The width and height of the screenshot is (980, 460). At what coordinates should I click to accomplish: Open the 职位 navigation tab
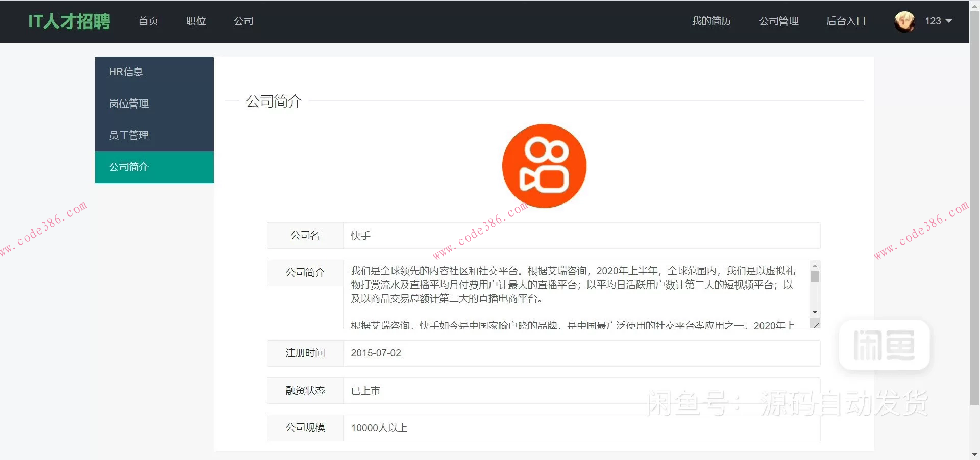[x=196, y=21]
